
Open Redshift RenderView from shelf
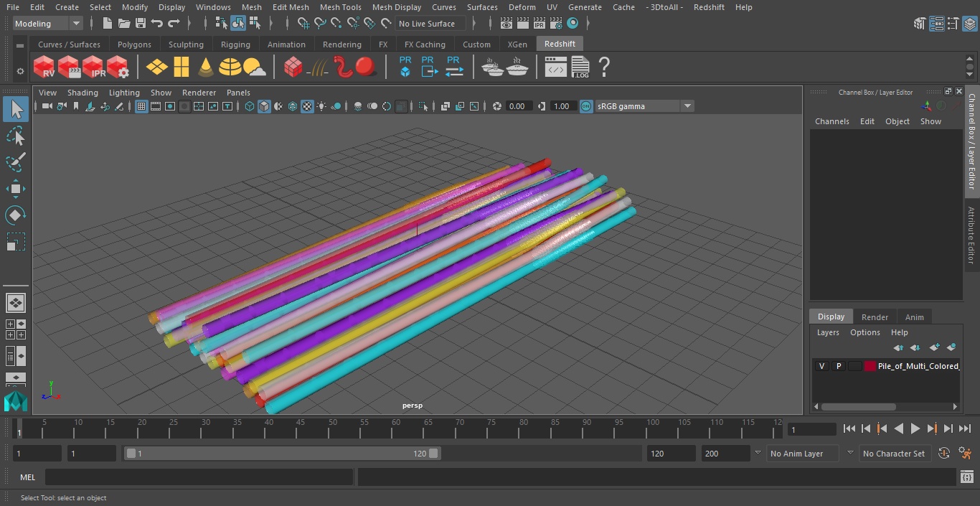[44, 67]
